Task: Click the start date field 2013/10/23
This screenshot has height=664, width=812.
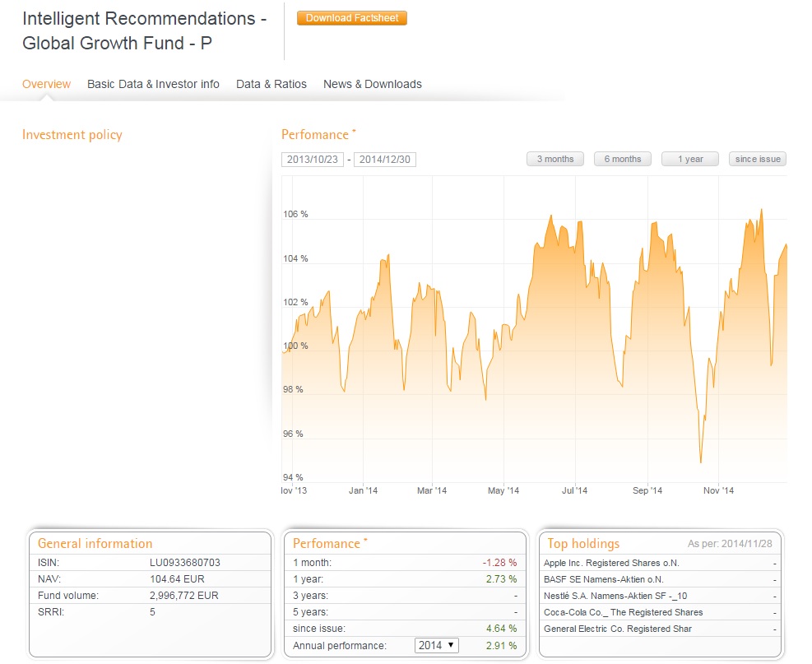Action: click(x=312, y=160)
